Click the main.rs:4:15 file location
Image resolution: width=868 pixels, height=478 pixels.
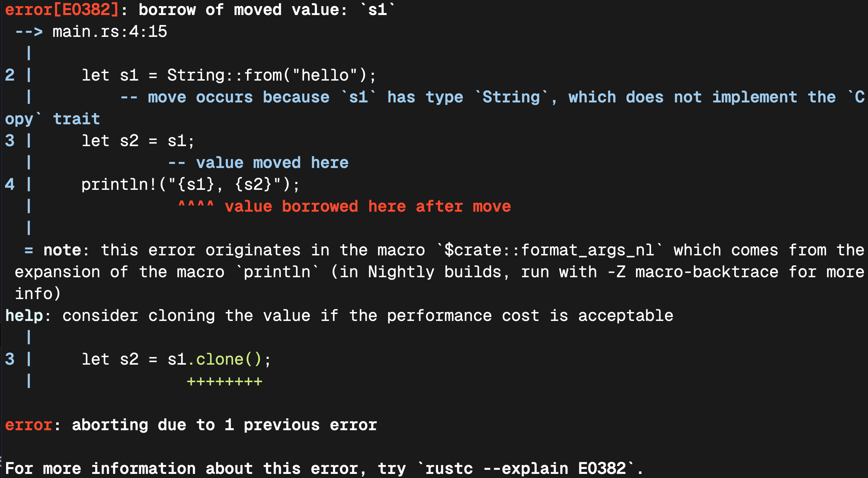(x=110, y=32)
